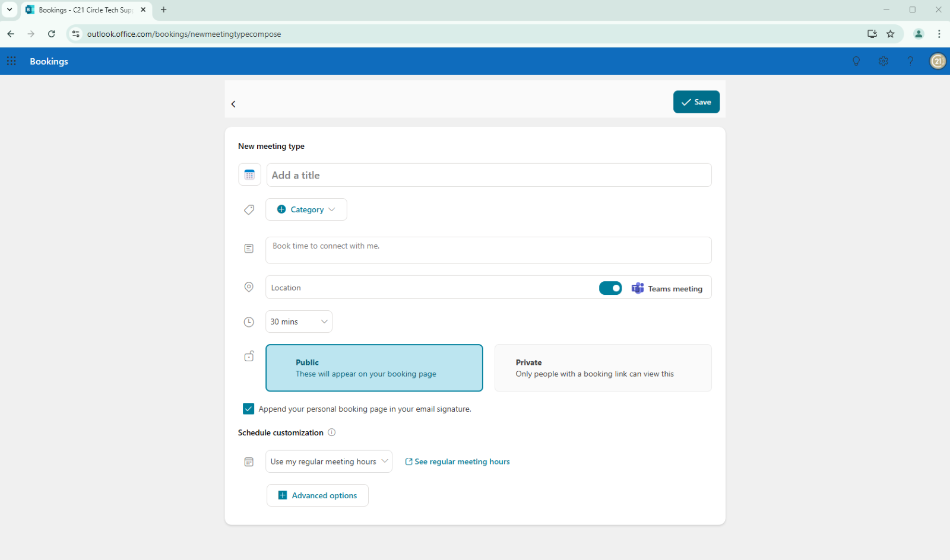
Task: Expand Advanced options
Action: 318,495
